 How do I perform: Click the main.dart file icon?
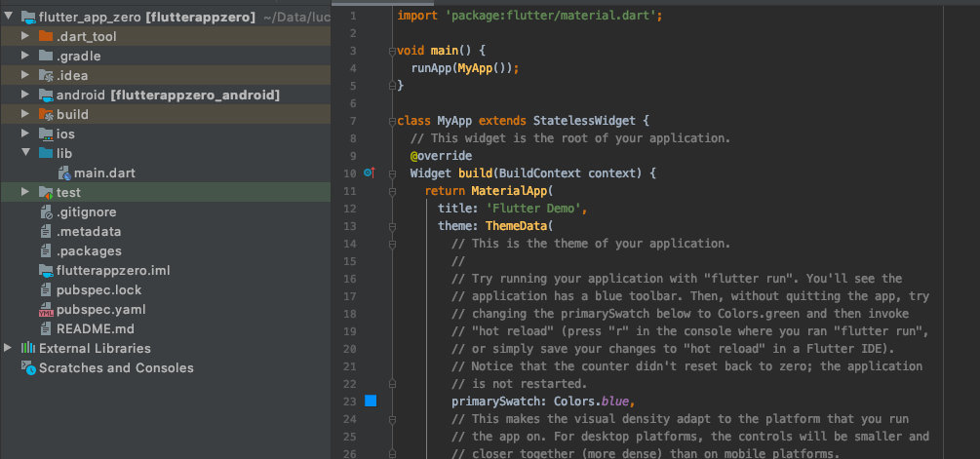[63, 173]
